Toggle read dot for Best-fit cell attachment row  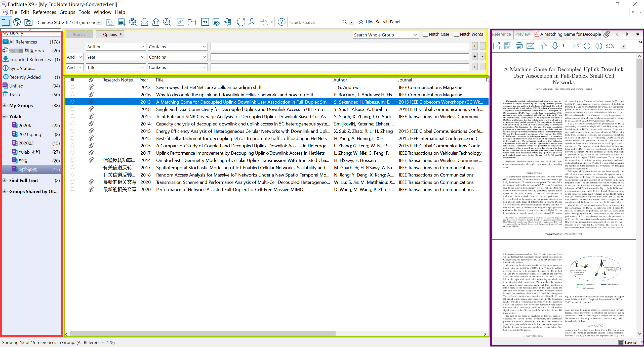[x=72, y=138]
